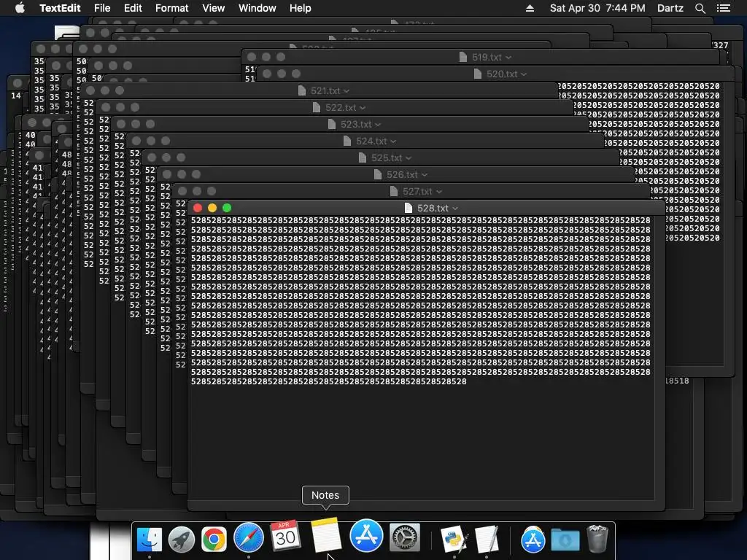The image size is (747, 560).
Task: Expand the 522.txt title dropdown chevron
Action: point(363,108)
